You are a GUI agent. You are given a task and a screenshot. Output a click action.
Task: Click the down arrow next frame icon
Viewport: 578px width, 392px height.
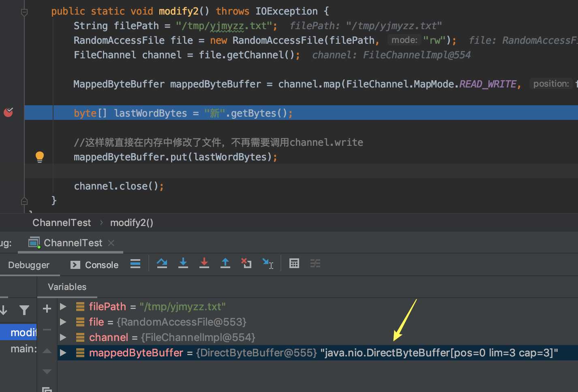[4, 310]
